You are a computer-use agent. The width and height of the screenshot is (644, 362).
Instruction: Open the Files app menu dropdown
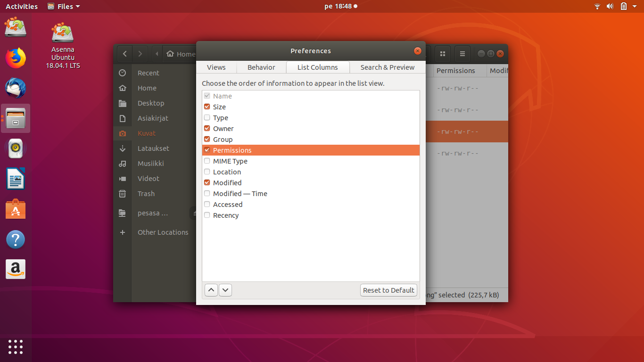(x=64, y=6)
